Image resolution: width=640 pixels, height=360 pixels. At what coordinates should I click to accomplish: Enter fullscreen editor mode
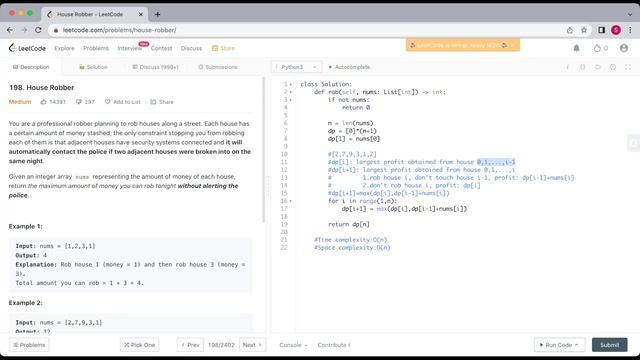628,67
